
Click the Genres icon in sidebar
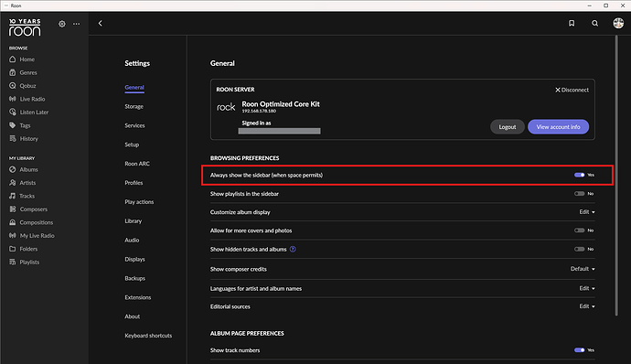pos(13,72)
